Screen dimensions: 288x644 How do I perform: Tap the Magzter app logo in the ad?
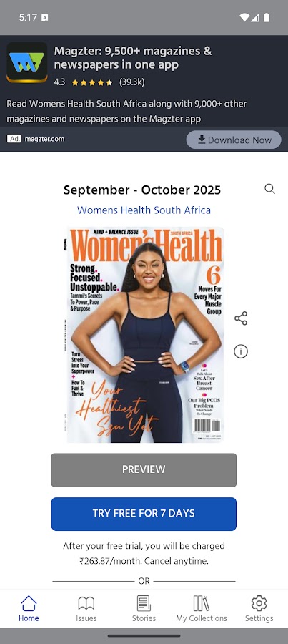point(27,62)
